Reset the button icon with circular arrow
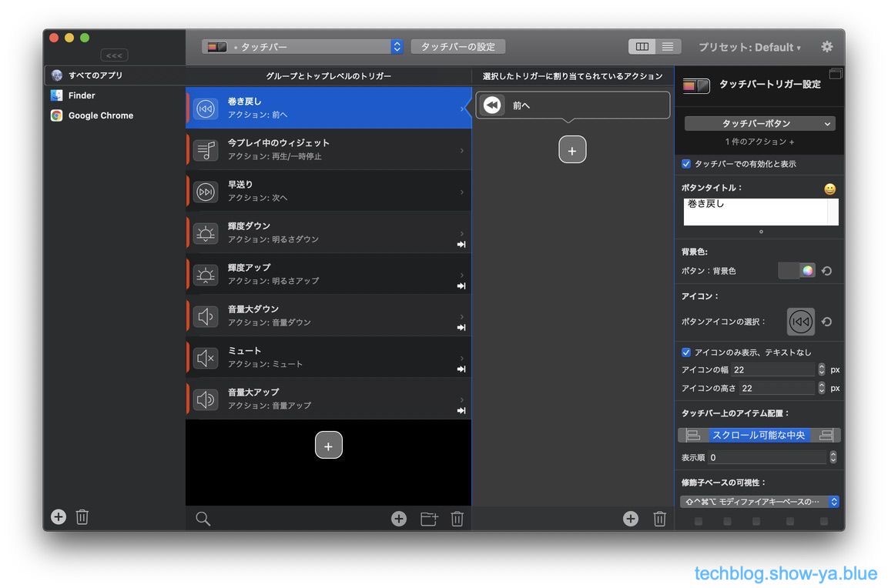Viewport: 888px width, 588px height. coord(826,322)
